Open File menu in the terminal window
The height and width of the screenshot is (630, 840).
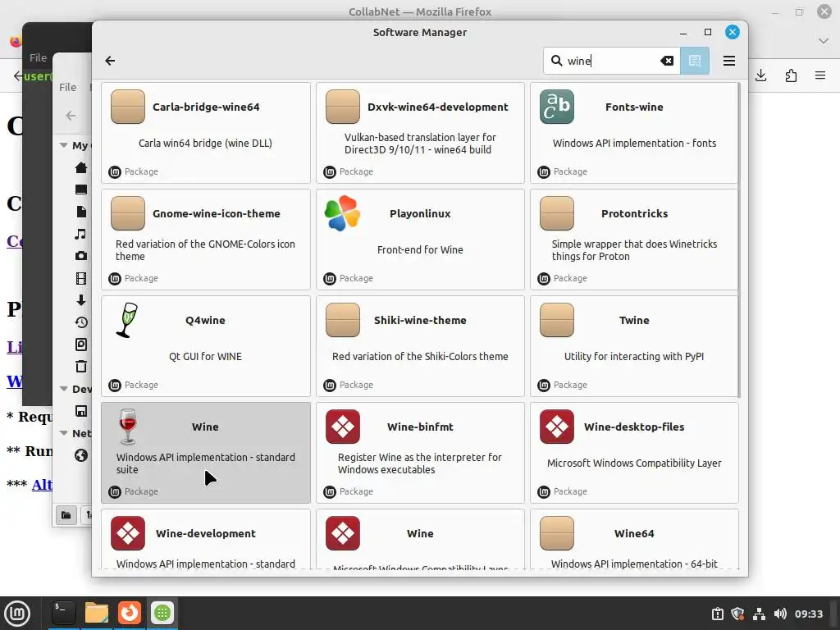38,58
